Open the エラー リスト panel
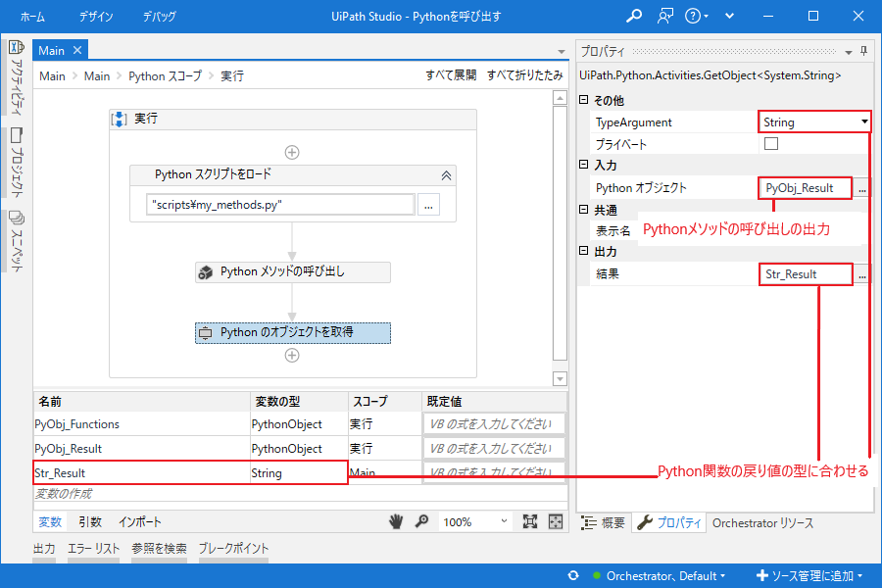 [x=93, y=549]
